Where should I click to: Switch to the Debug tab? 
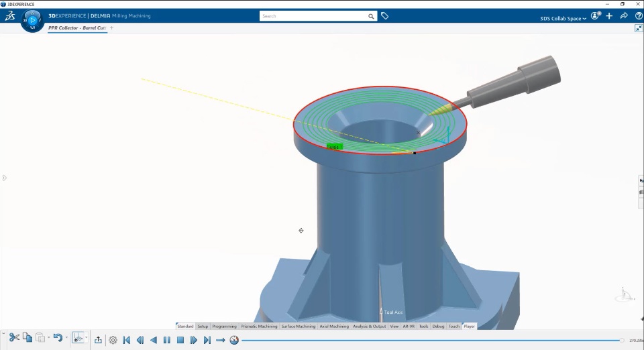tap(438, 327)
